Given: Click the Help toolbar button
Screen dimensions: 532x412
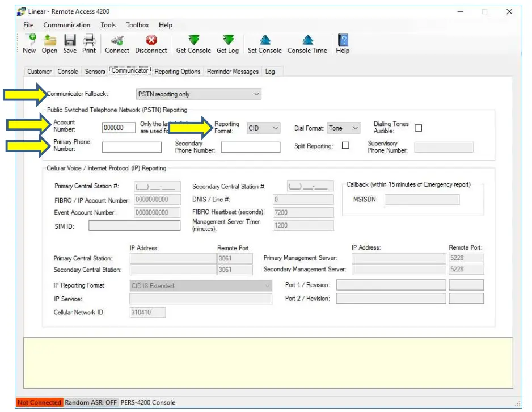Looking at the screenshot, I should click(341, 43).
